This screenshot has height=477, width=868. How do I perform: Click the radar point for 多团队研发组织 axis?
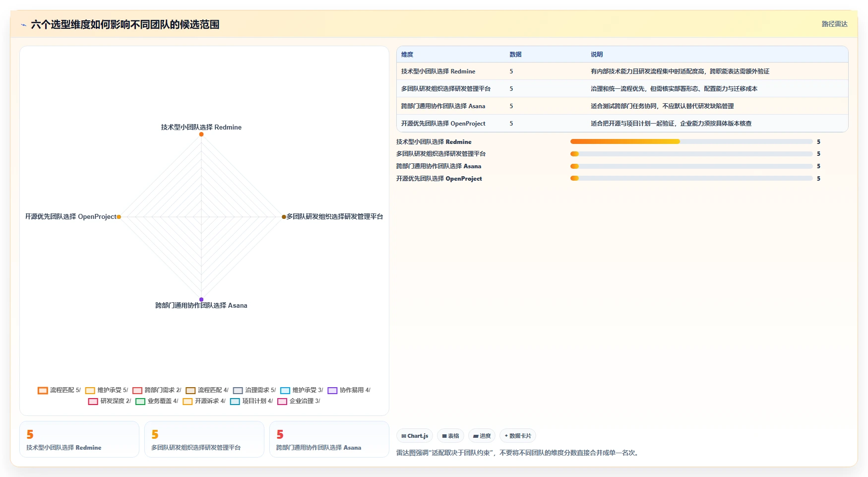[x=284, y=217]
